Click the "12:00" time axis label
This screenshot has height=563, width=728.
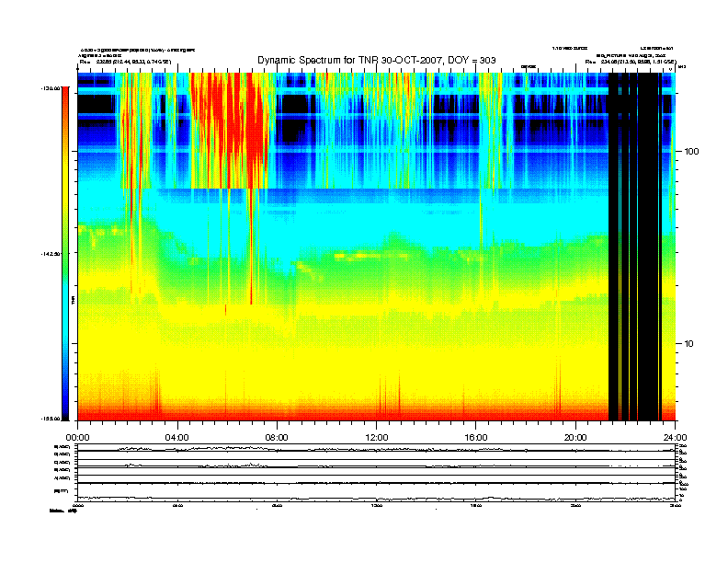pyautogui.click(x=377, y=438)
